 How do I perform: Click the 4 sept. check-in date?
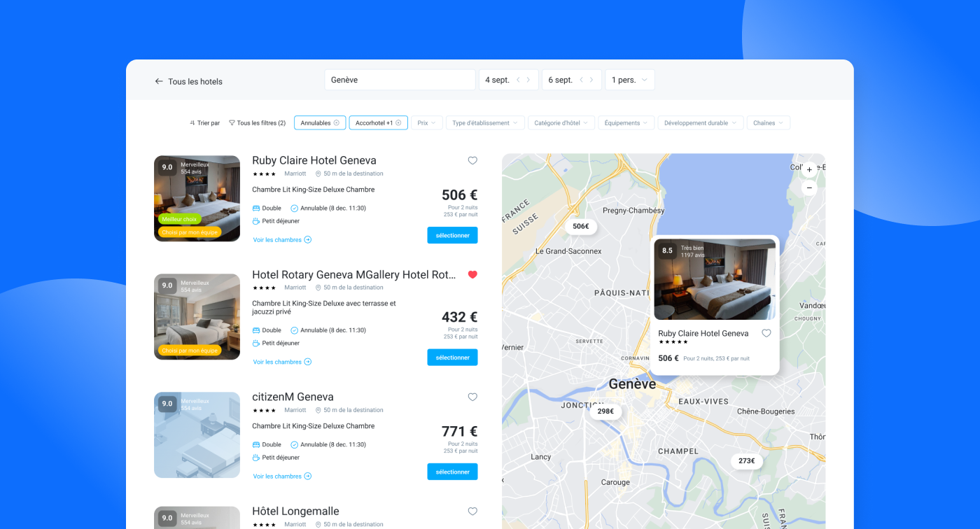point(497,80)
